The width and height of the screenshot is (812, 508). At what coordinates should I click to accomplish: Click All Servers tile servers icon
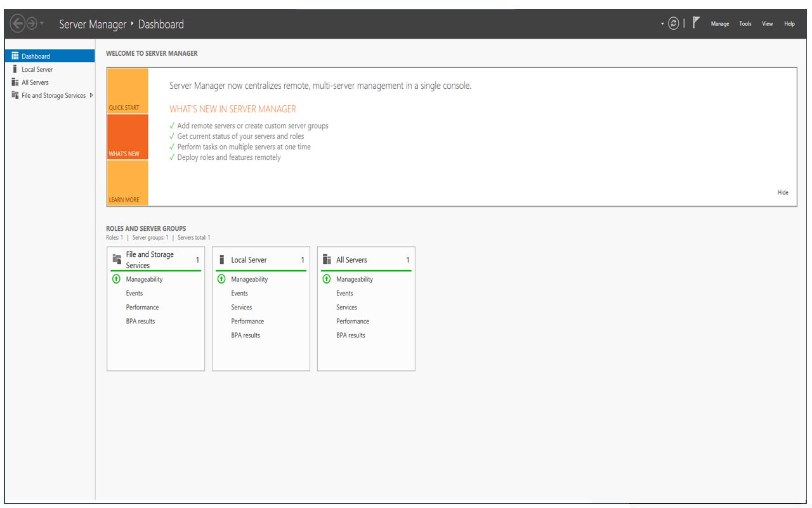(327, 259)
